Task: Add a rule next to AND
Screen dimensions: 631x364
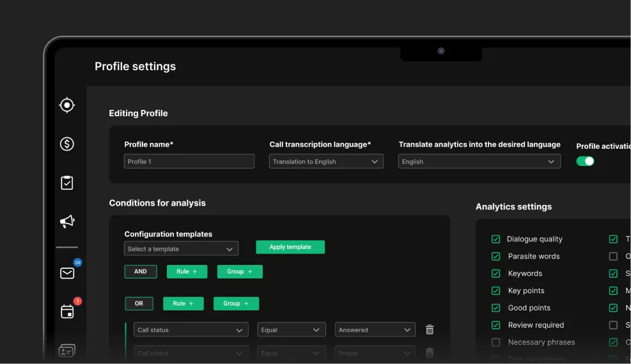Action: click(187, 271)
